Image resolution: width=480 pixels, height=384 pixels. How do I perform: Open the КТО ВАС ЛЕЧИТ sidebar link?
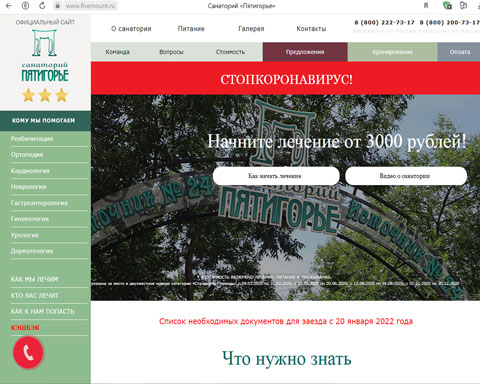coord(34,295)
